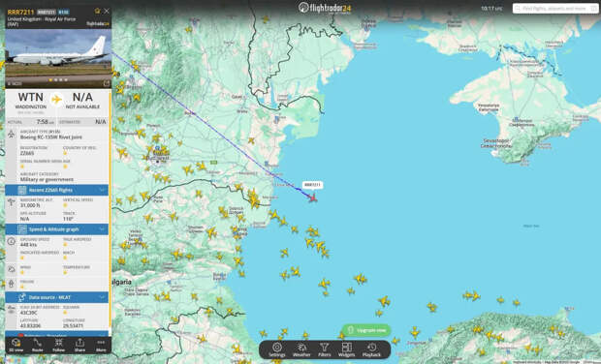
Task: Expand Recent ZZ665 flights section
Action: click(57, 191)
